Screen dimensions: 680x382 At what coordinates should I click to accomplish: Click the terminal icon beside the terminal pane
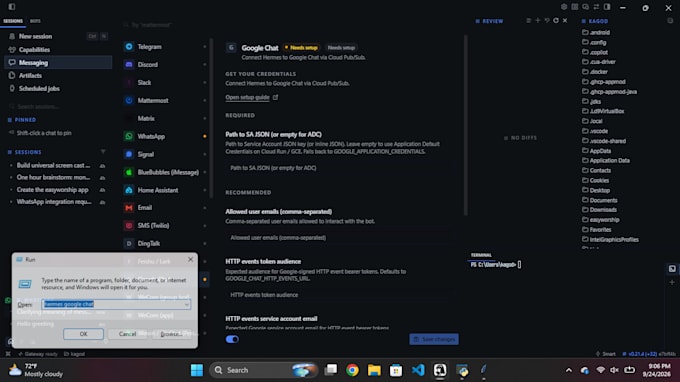pos(672,269)
